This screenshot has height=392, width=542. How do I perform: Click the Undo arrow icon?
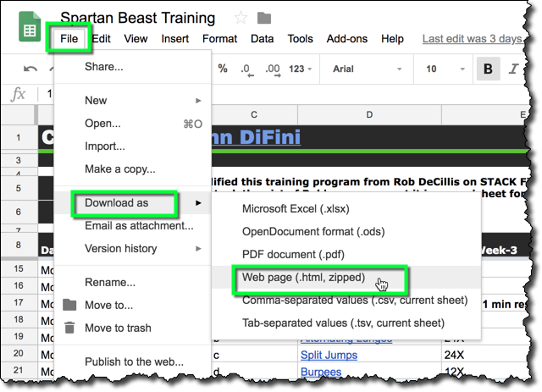point(30,69)
